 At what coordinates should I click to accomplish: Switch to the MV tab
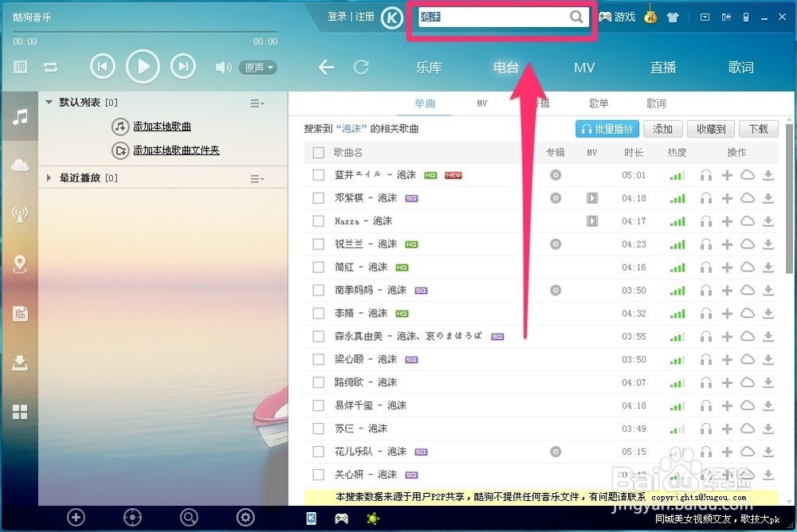coord(583,67)
